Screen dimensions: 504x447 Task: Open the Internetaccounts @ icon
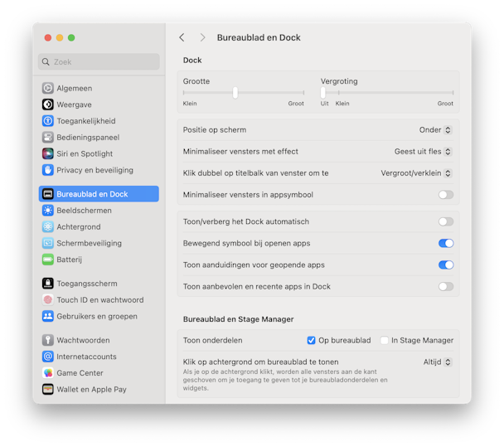(48, 357)
